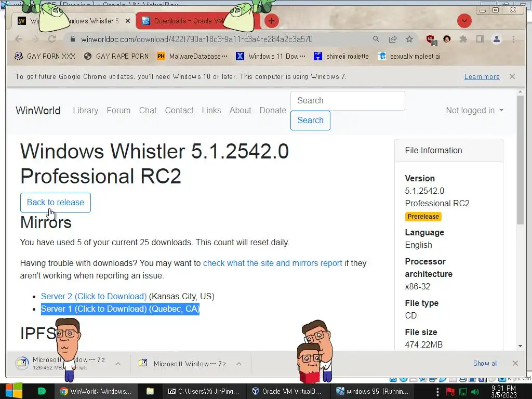The image size is (532, 399).
Task: Open File Explorer folder on taskbar
Action: pyautogui.click(x=150, y=392)
